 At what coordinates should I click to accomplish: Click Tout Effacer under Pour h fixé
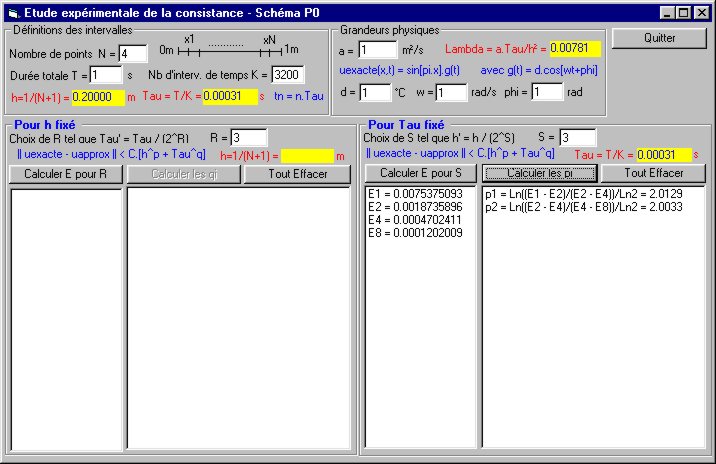297,174
